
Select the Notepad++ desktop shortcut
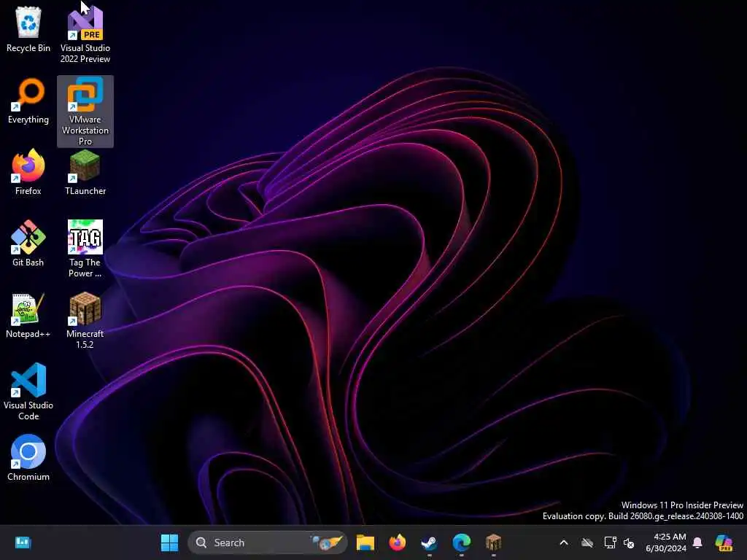coord(28,315)
